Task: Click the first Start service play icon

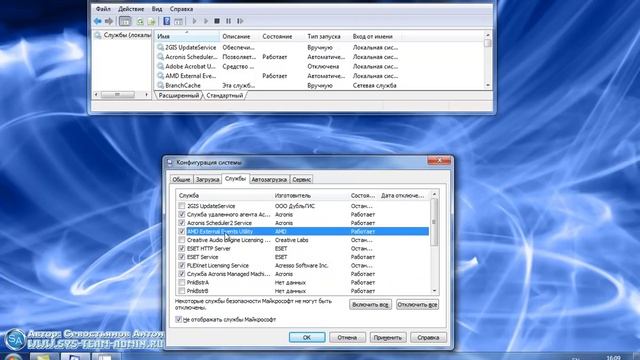Action: click(x=195, y=21)
